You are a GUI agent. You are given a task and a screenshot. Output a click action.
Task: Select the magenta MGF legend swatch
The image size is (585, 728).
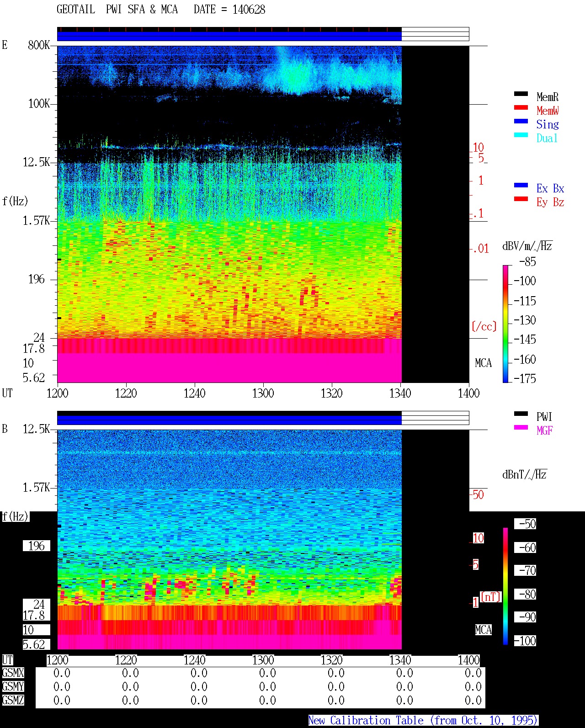pyautogui.click(x=521, y=427)
